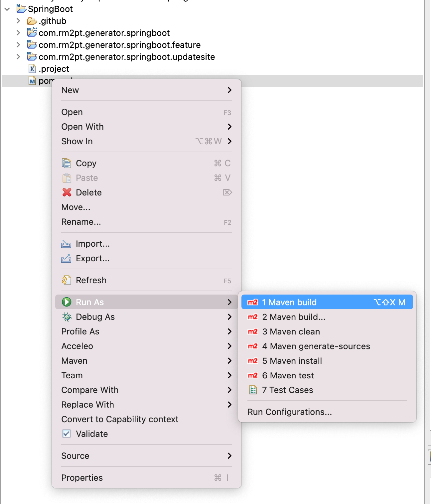Click the m2 icon beside '2 Maven build...'
The width and height of the screenshot is (431, 504).
coord(253,317)
